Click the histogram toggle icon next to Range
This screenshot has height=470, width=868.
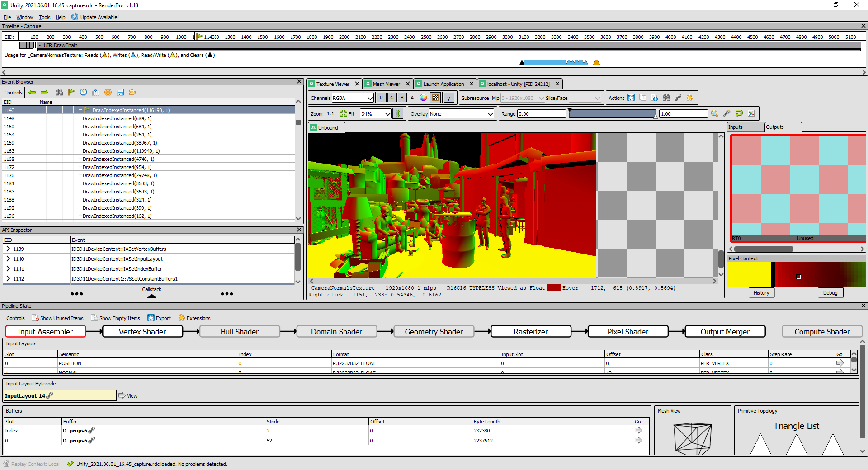[x=751, y=113]
